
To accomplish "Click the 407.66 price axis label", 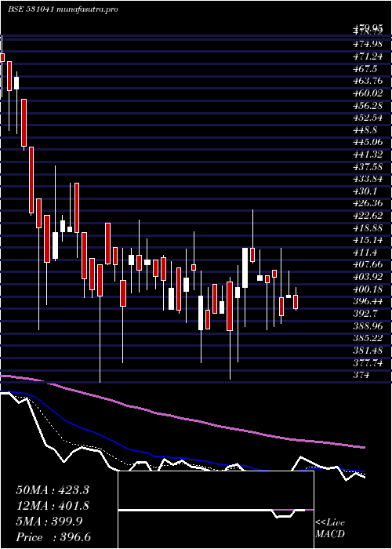I will click(x=368, y=264).
